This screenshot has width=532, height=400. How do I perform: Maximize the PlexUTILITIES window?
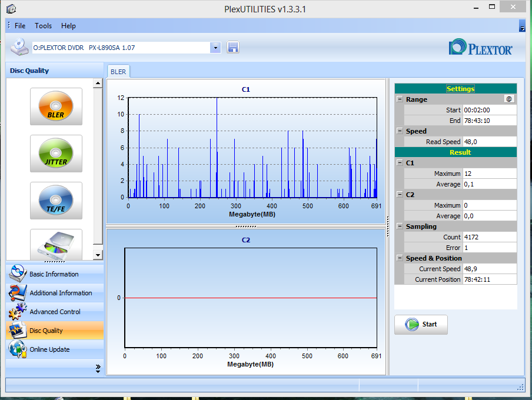point(492,7)
